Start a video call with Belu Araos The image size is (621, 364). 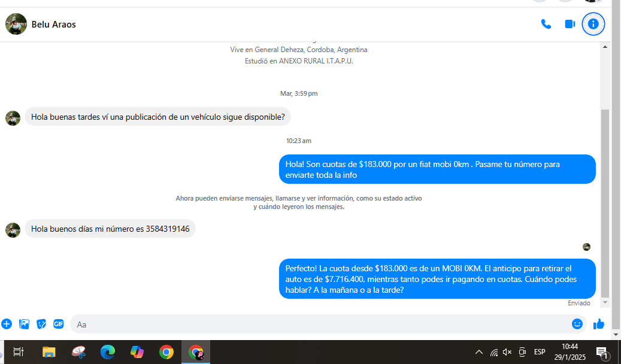[x=569, y=24]
